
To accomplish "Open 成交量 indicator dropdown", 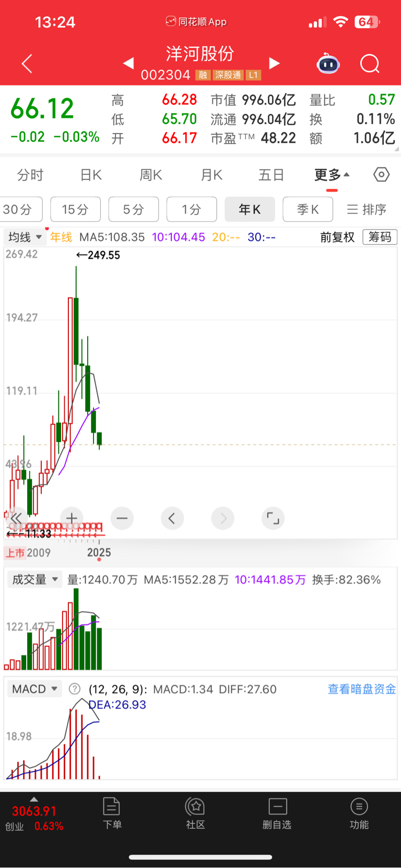I will 34,579.
